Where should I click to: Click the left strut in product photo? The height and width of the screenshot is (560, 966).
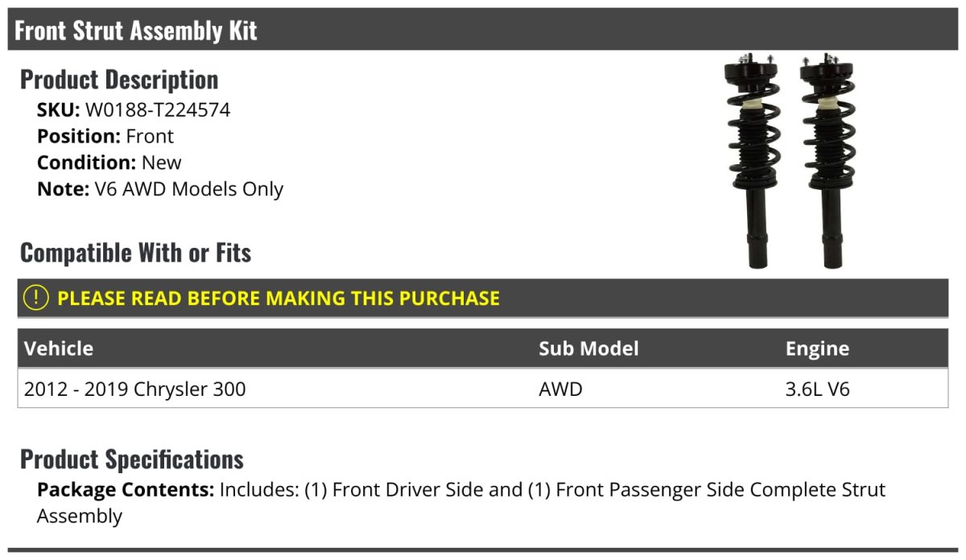pyautogui.click(x=751, y=161)
